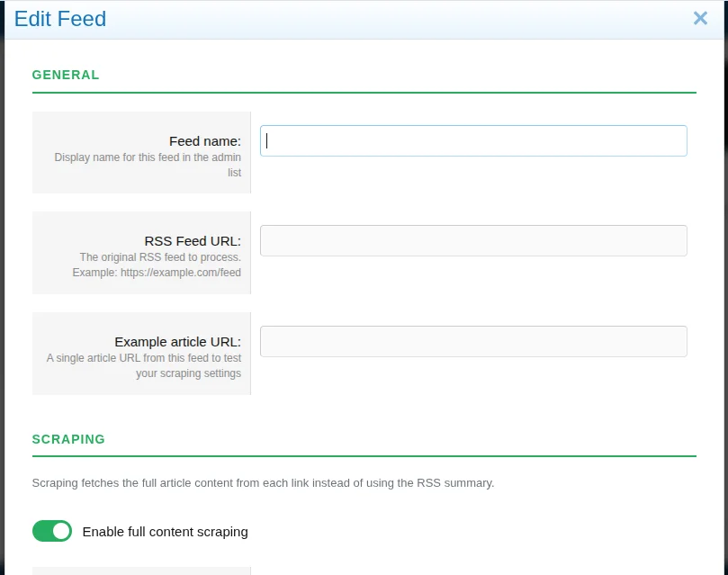The image size is (728, 575).
Task: Close the Edit Feed dialog
Action: click(700, 18)
